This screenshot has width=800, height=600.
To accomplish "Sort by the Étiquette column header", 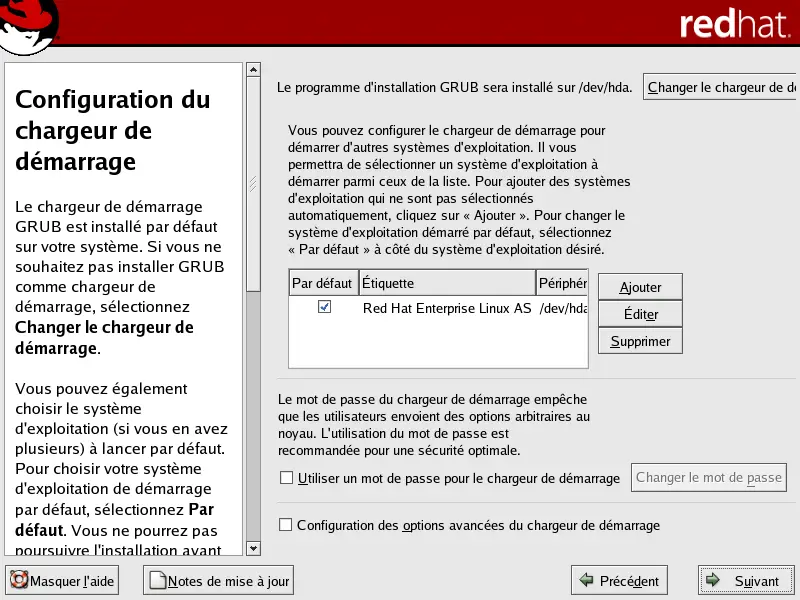I will pos(446,283).
